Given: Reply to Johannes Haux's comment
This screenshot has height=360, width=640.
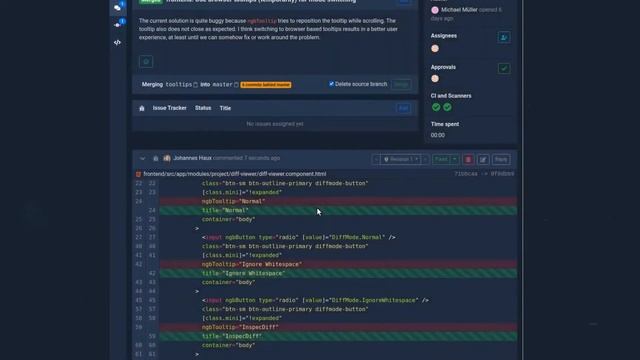Looking at the screenshot, I should [x=501, y=160].
